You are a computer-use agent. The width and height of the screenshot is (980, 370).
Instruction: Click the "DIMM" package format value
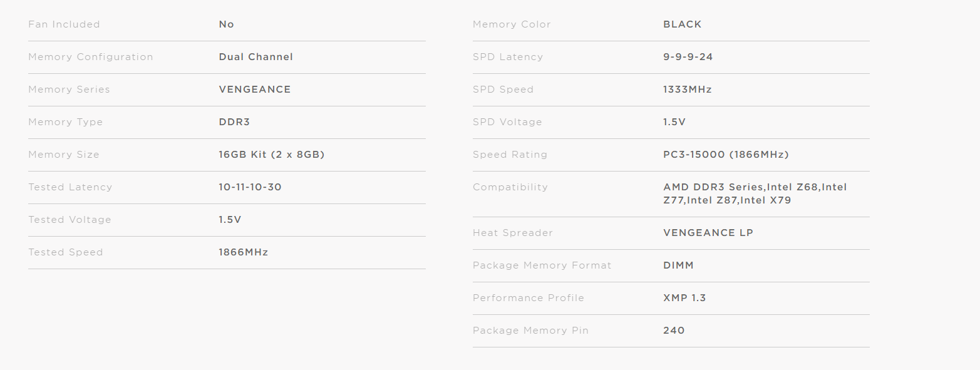coord(678,265)
